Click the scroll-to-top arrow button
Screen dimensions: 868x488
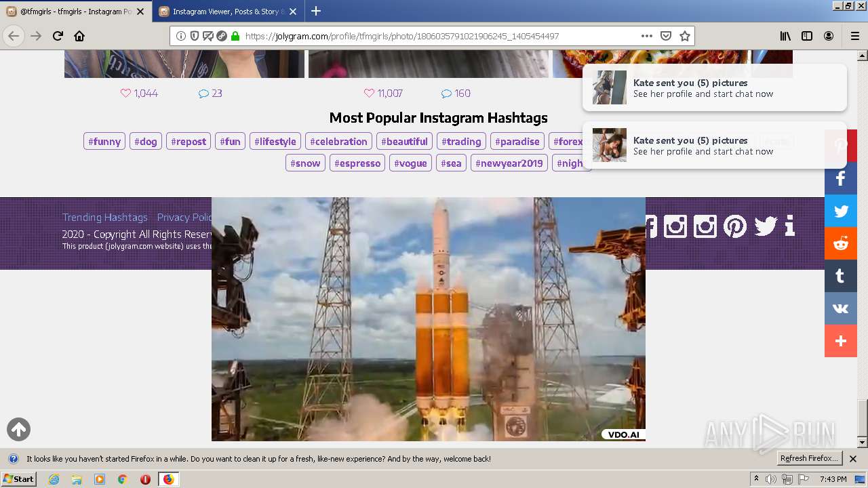(x=18, y=429)
